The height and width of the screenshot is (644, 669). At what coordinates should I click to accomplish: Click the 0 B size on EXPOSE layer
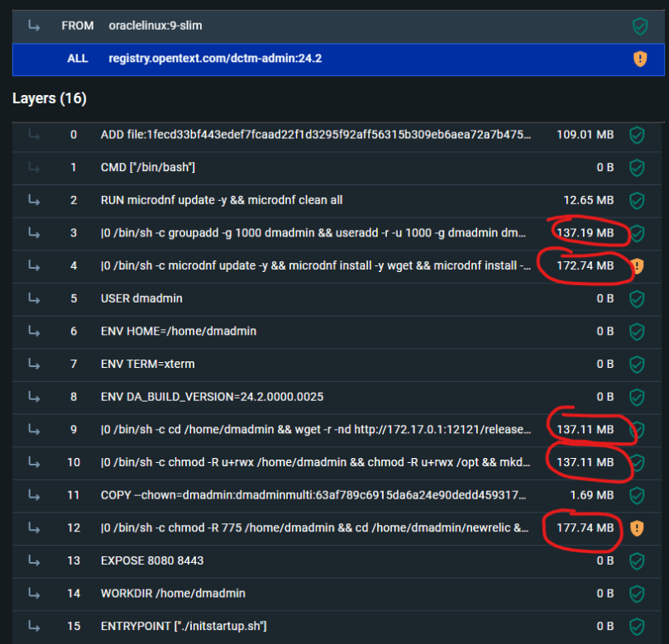point(605,561)
